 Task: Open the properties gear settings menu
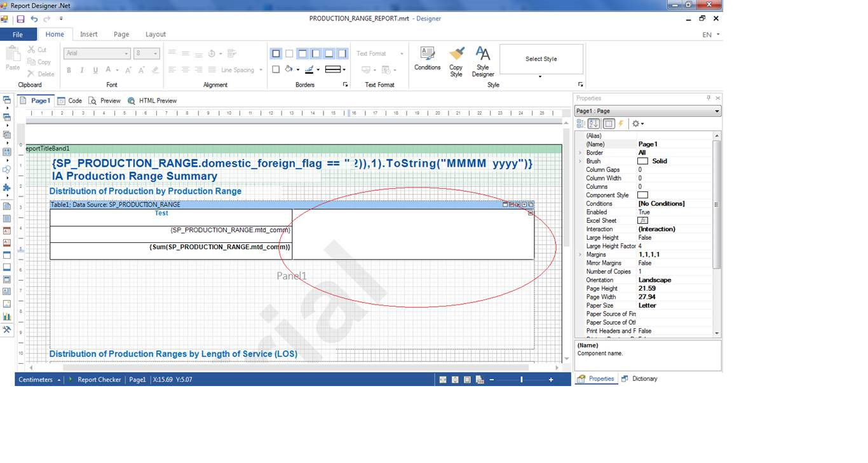tap(637, 124)
